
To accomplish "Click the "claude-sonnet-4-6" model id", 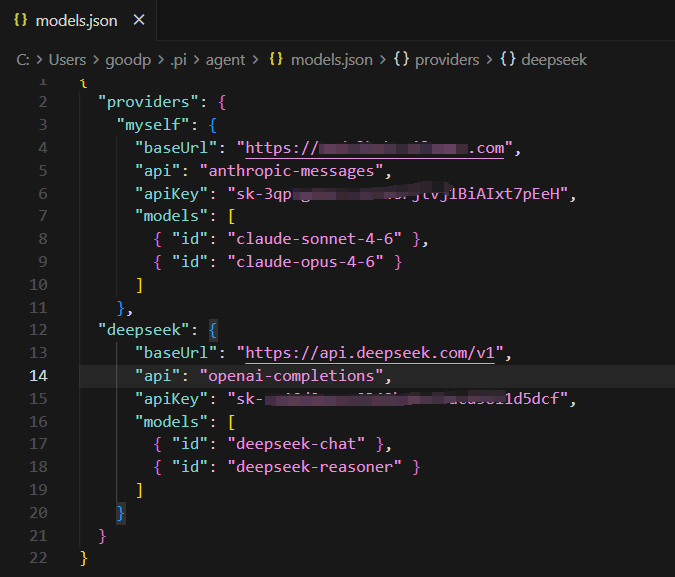I will [315, 239].
